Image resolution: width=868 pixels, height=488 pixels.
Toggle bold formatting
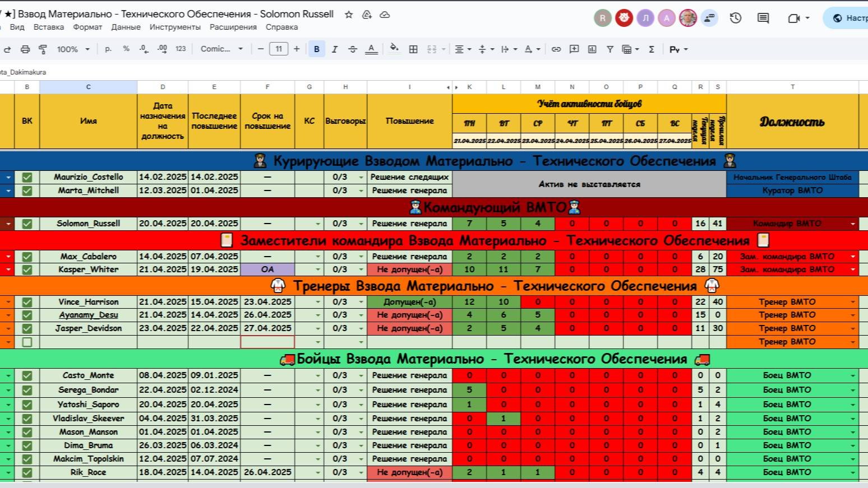[x=317, y=49]
